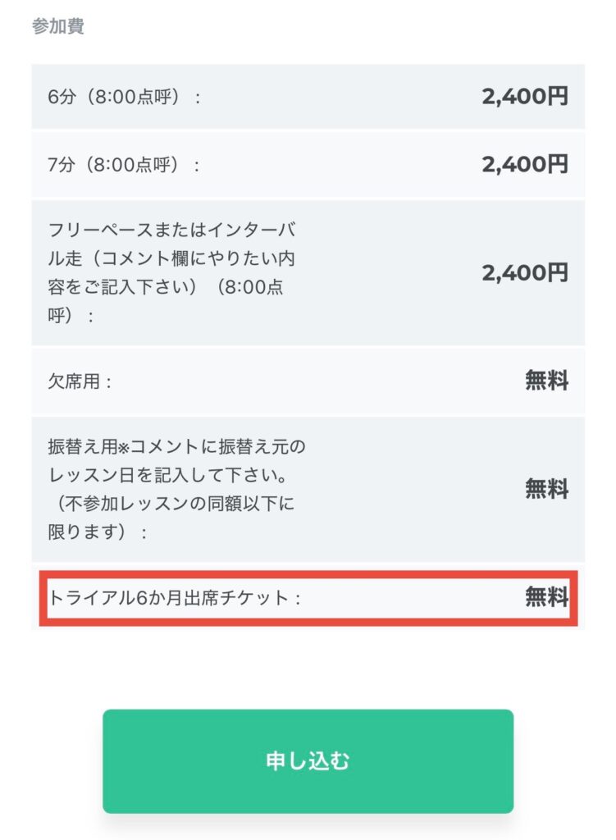This screenshot has width=616, height=840.
Task: Click the 不参加レッスンの同額以下に text line
Action: tap(171, 504)
